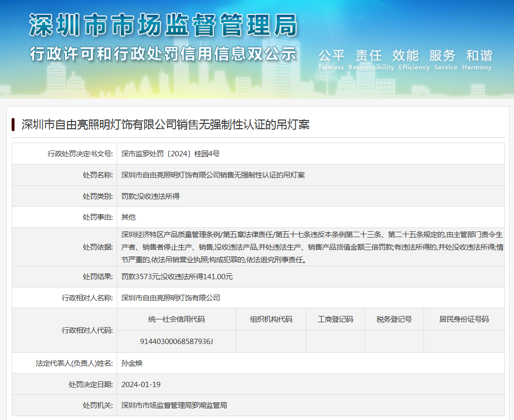Click the legal representative name 孙金焕
Image resolution: width=514 pixels, height=420 pixels.
point(132,363)
